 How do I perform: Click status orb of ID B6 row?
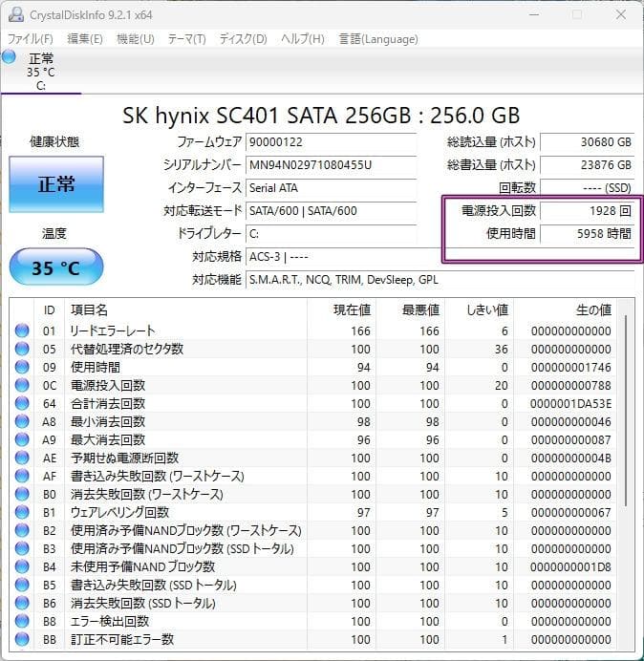click(22, 603)
